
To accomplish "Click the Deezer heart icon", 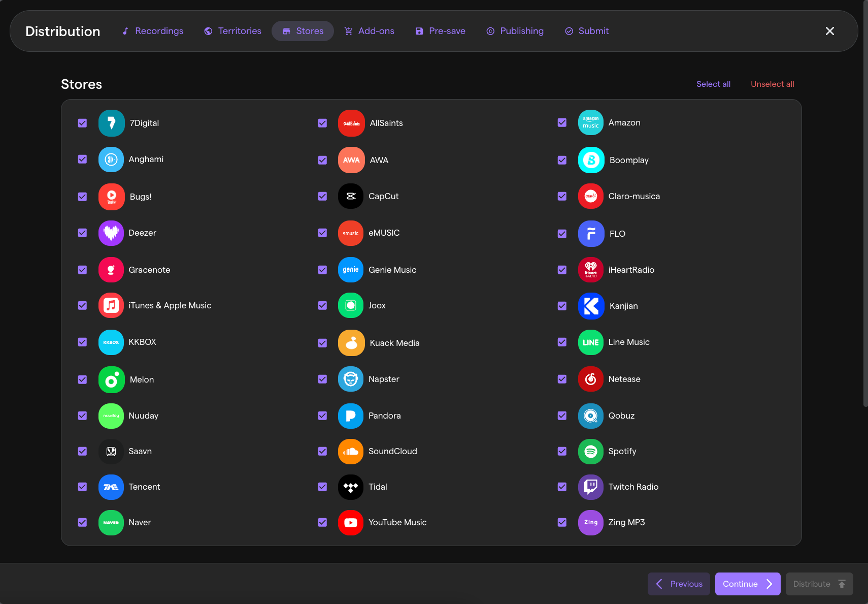I will tap(111, 233).
